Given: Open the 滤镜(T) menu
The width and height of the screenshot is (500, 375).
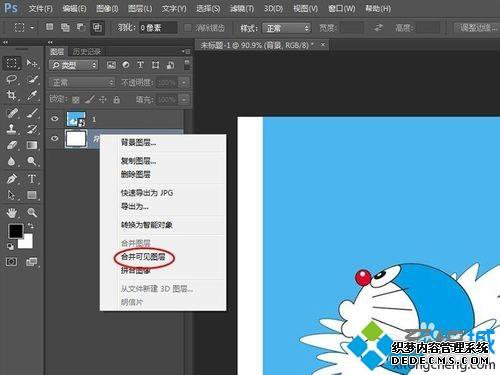Looking at the screenshot, I should coord(242,8).
